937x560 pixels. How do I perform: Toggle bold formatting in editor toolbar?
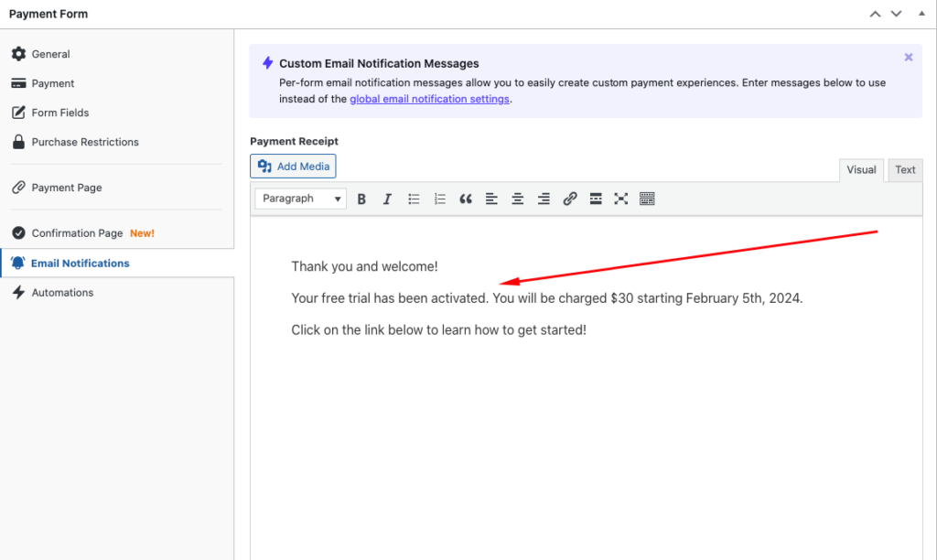(x=361, y=199)
